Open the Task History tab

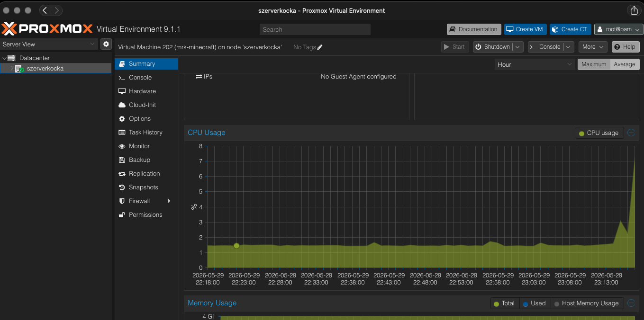(146, 133)
